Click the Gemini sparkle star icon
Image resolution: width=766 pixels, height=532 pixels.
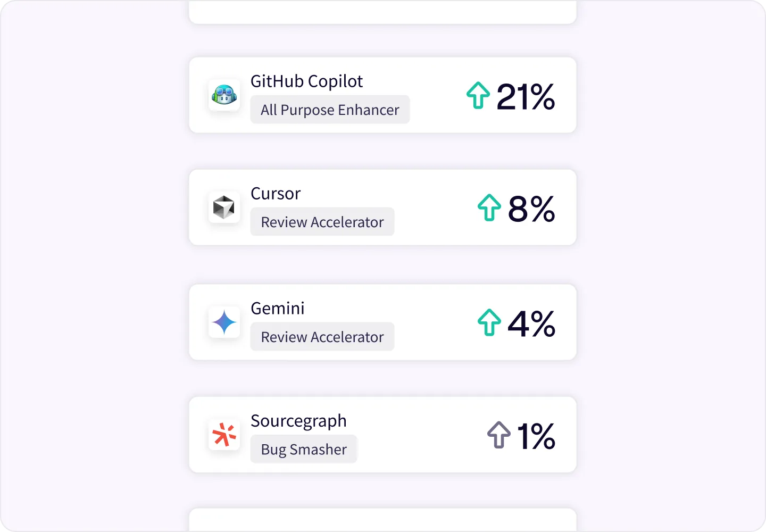pyautogui.click(x=224, y=322)
